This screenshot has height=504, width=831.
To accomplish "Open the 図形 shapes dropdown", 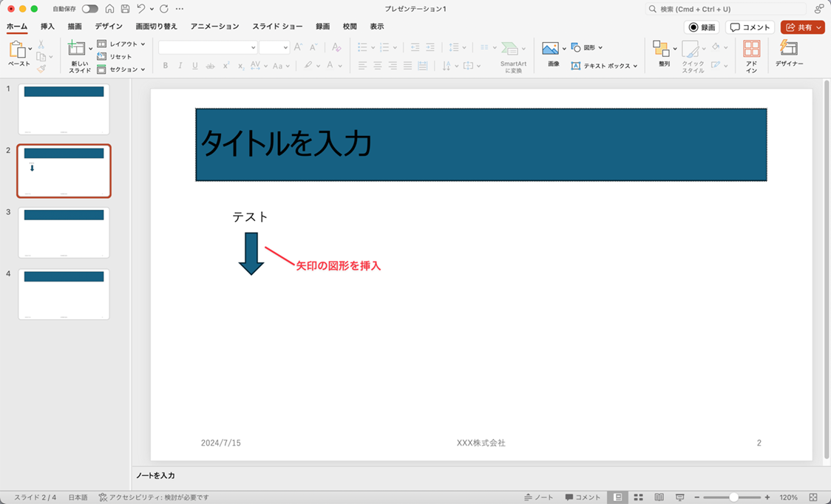I will (587, 48).
